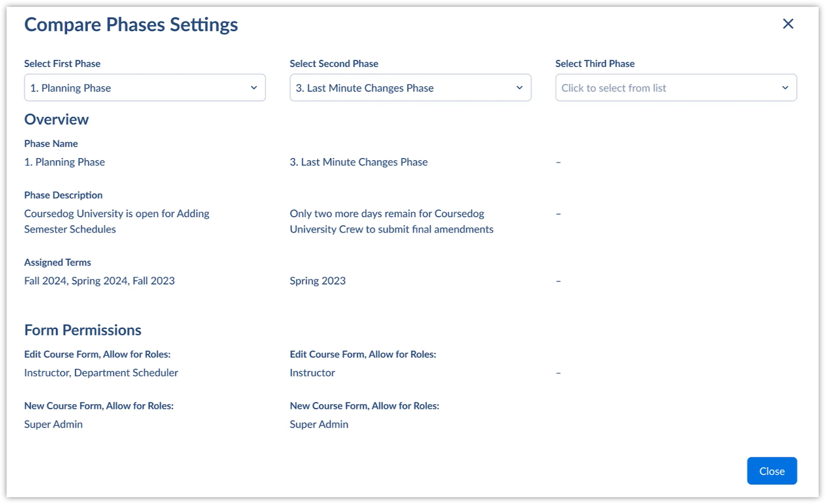
Task: Click 'Instructor, Department Scheduler' roles value
Action: pyautogui.click(x=101, y=373)
